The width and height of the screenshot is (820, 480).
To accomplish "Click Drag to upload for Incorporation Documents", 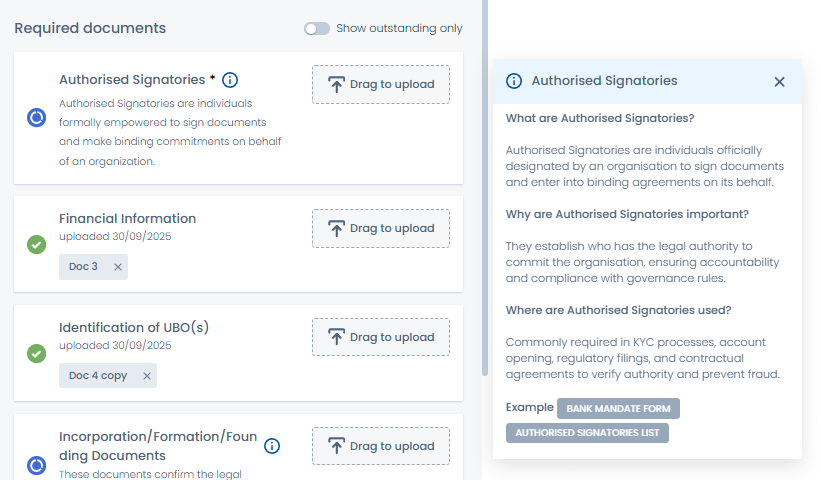I will [x=380, y=446].
